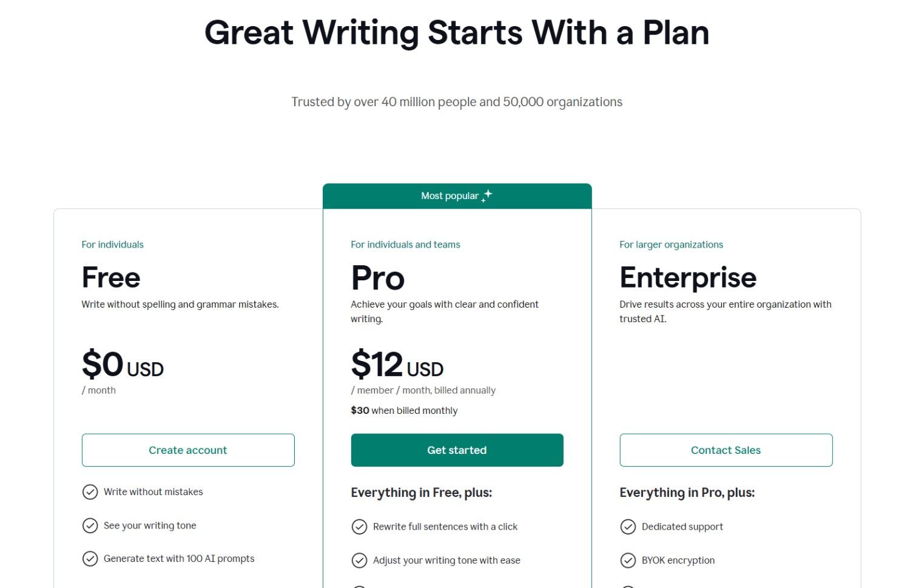Click the sparkle icon on Most popular badge
This screenshot has width=910, height=588.
[x=486, y=195]
